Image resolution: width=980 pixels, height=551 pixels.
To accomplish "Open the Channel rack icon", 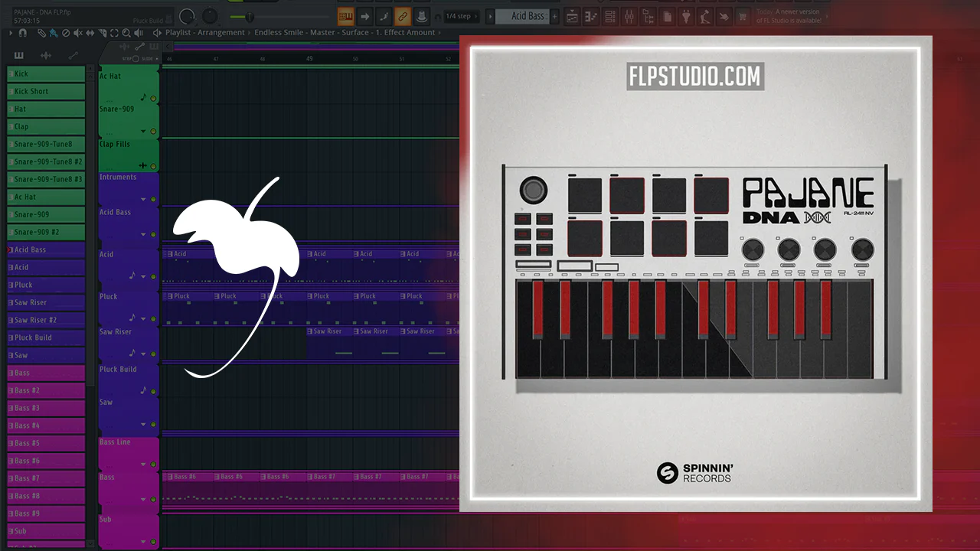I will [610, 16].
